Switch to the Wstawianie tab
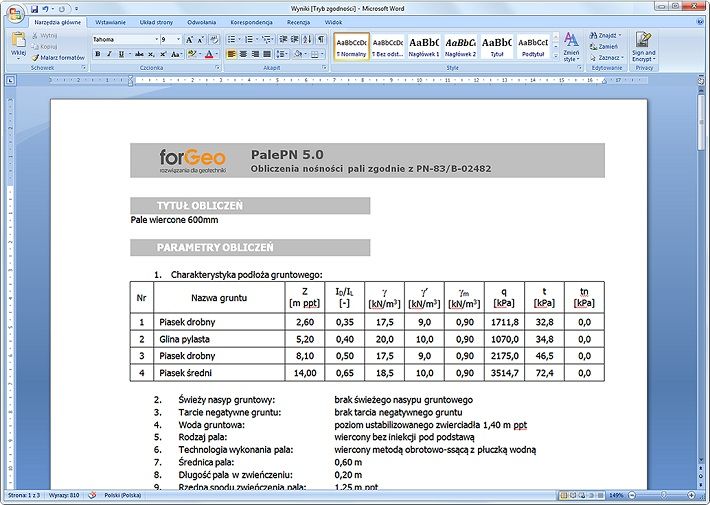Image resolution: width=710 pixels, height=505 pixels. point(110,22)
